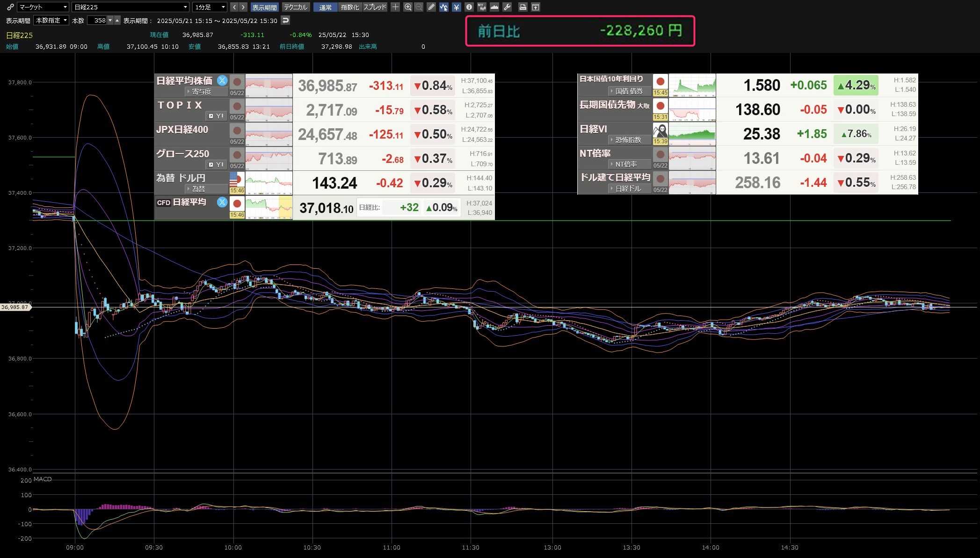
Task: Select the pencil drawing tool
Action: pyautogui.click(x=431, y=7)
